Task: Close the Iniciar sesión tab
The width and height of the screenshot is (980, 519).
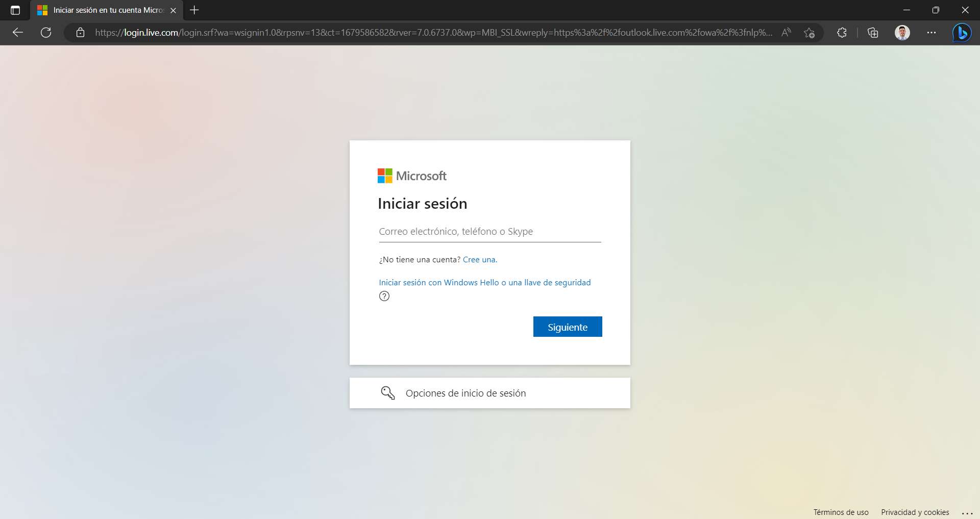Action: [x=173, y=10]
